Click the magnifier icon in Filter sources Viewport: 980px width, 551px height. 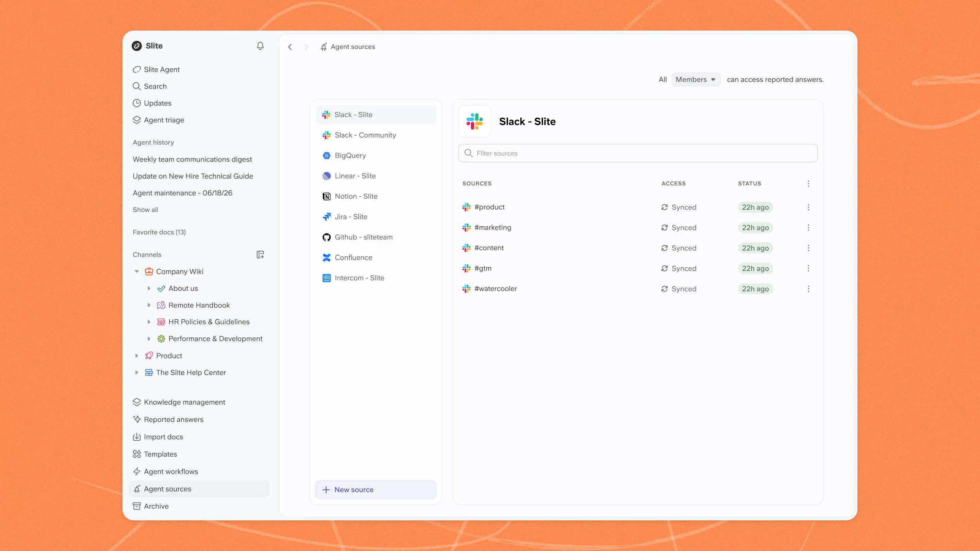click(x=469, y=153)
